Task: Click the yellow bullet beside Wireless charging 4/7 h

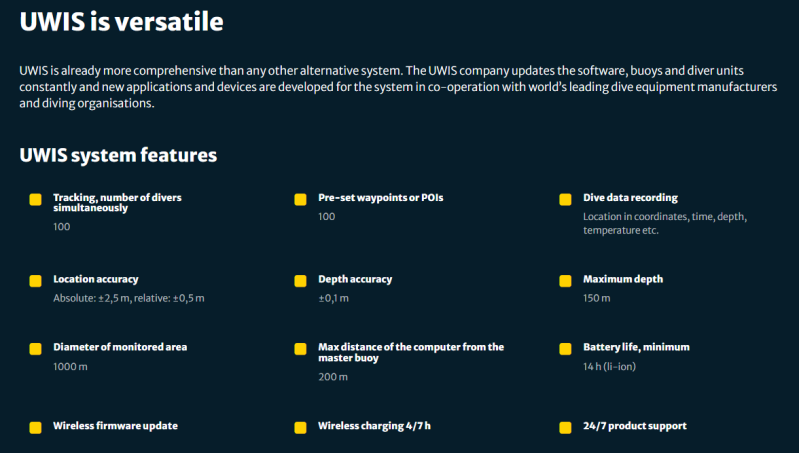Action: (300, 427)
